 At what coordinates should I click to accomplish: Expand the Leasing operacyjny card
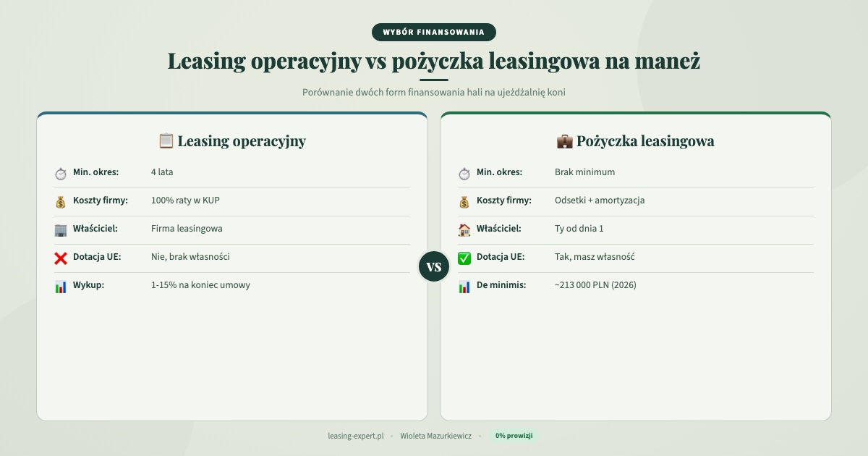click(x=231, y=347)
